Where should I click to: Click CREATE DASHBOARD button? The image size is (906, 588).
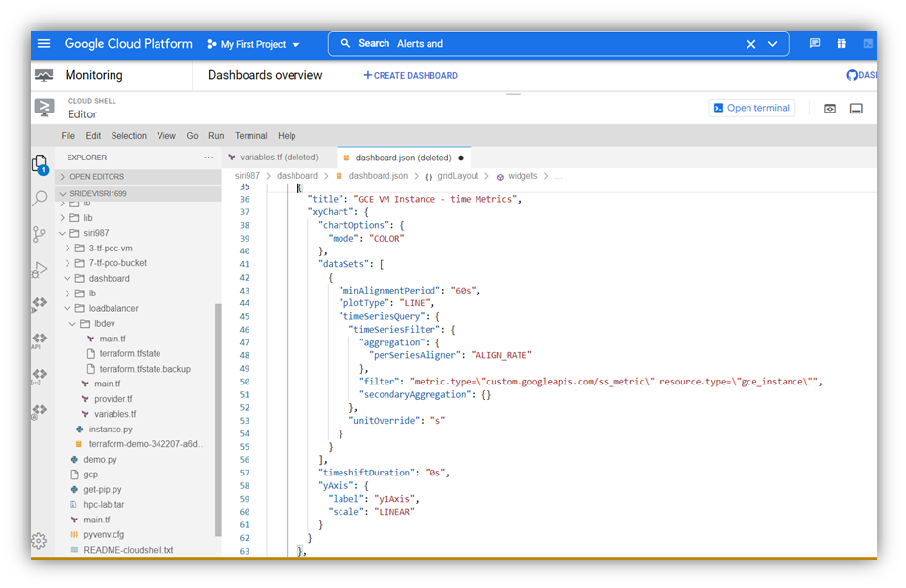pos(410,75)
